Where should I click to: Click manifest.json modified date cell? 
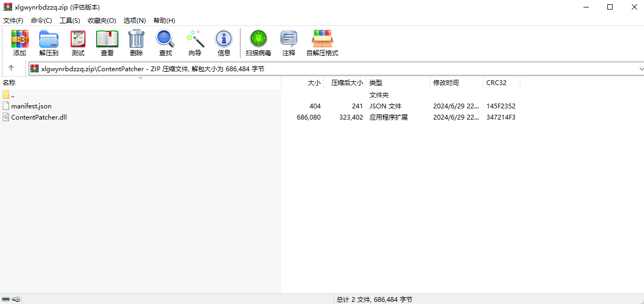[456, 106]
